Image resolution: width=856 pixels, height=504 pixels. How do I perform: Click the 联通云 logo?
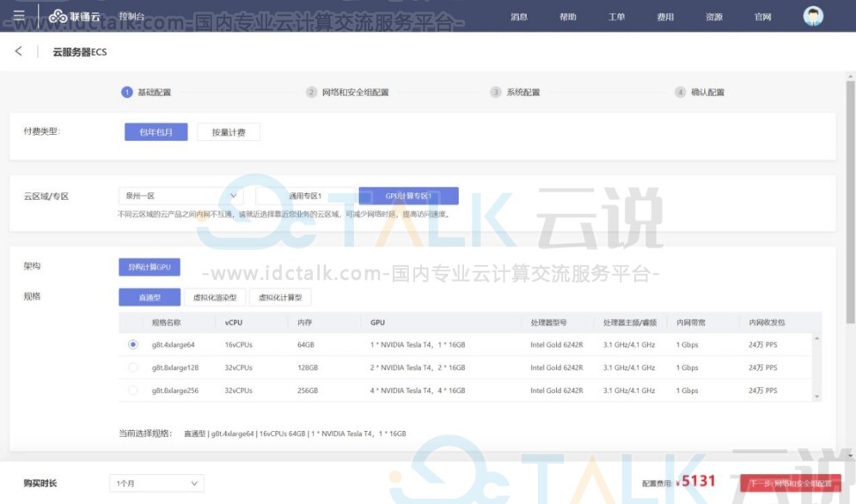point(75,16)
